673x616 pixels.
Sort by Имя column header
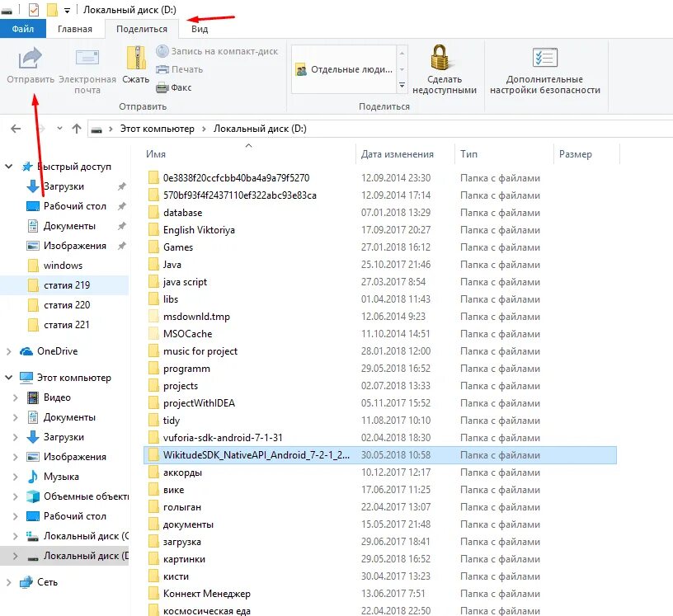155,154
